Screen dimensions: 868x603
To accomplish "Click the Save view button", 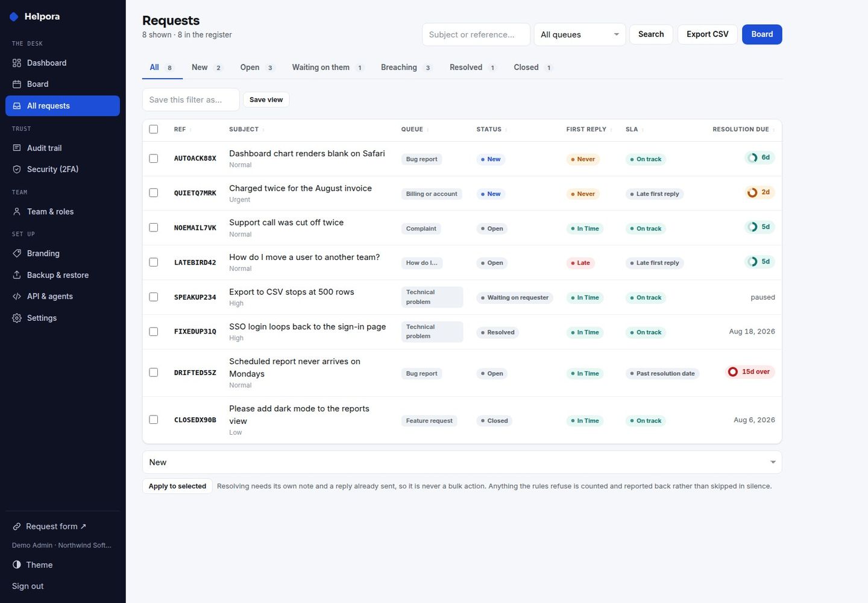I will (x=266, y=99).
